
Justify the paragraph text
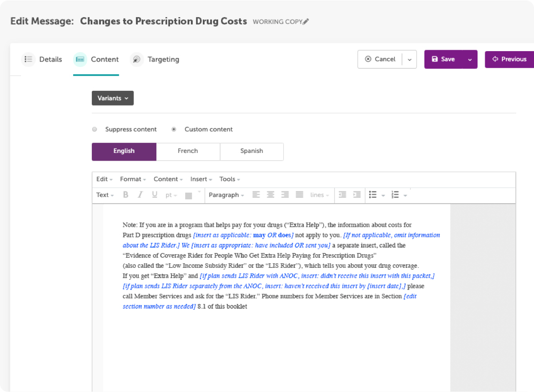point(300,195)
